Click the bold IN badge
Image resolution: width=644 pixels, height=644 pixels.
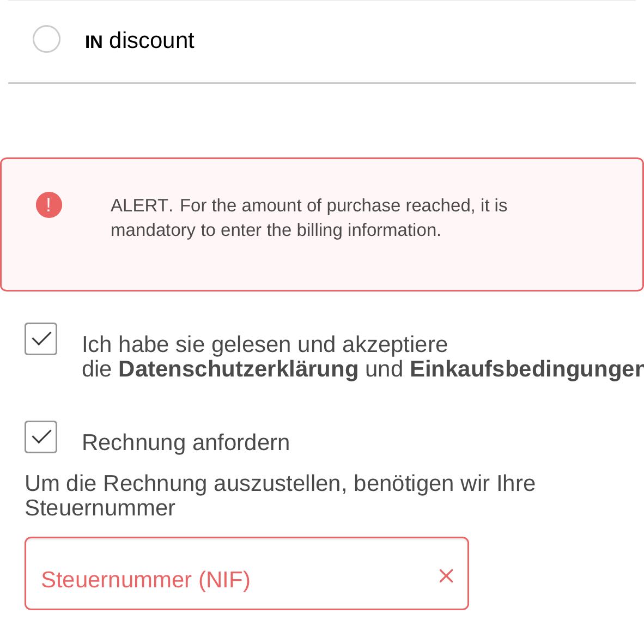[94, 42]
